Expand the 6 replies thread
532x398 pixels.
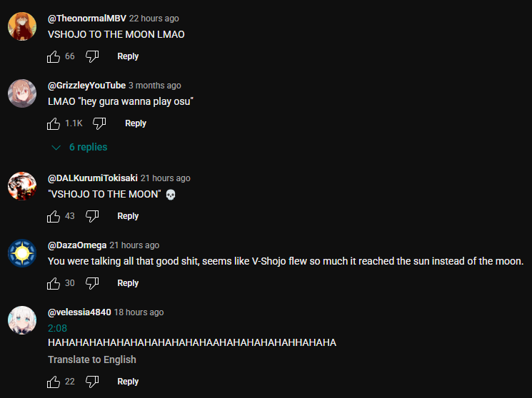click(79, 147)
